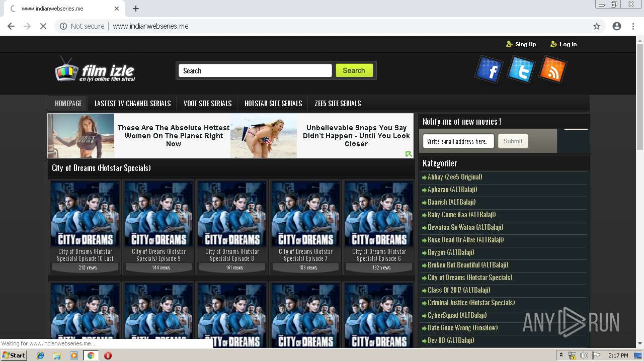
Task: Stop loading the page
Action: coord(43,26)
